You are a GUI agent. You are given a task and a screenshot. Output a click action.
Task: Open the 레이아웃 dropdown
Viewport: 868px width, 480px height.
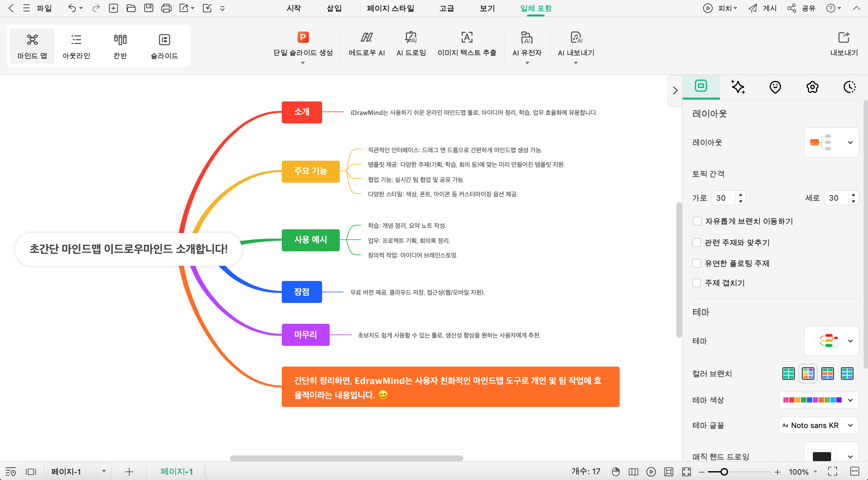click(831, 142)
